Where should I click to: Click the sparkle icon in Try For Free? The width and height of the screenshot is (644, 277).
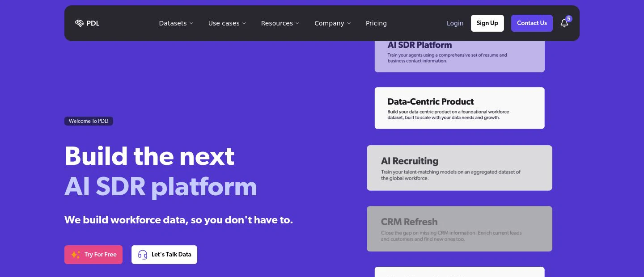tap(76, 255)
